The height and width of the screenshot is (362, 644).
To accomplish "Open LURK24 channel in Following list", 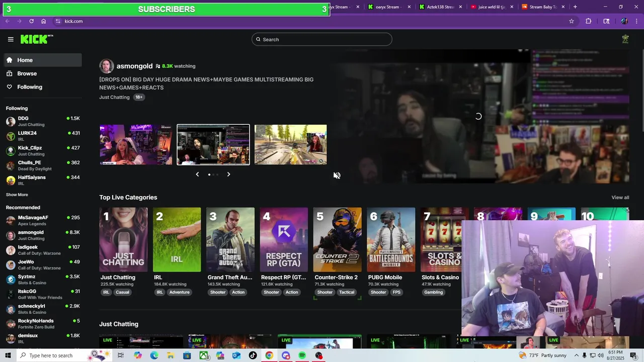I will click(x=43, y=136).
